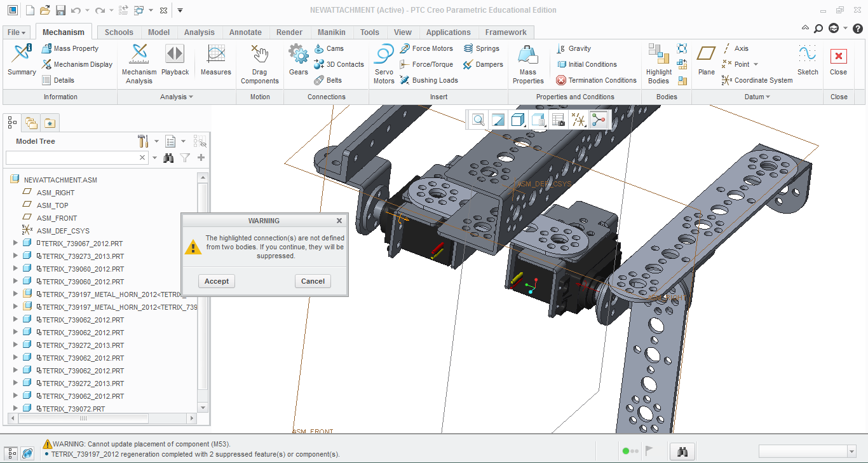Open the Playback tool
The height and width of the screenshot is (463, 868).
pyautogui.click(x=175, y=60)
